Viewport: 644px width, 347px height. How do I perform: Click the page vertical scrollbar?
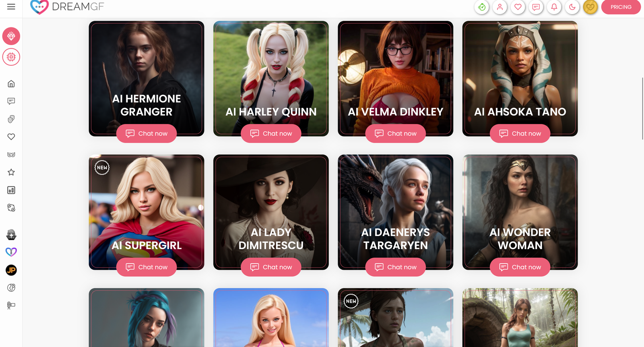642,109
